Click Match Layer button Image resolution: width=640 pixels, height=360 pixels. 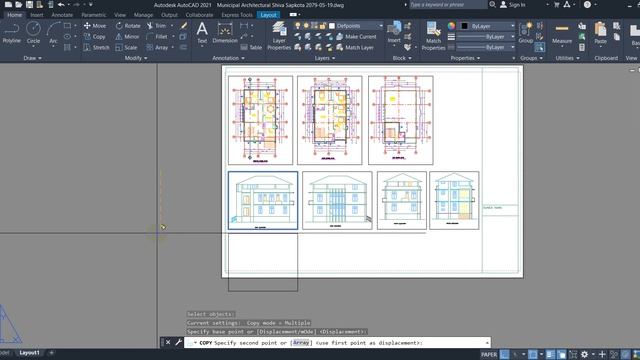[x=355, y=47]
